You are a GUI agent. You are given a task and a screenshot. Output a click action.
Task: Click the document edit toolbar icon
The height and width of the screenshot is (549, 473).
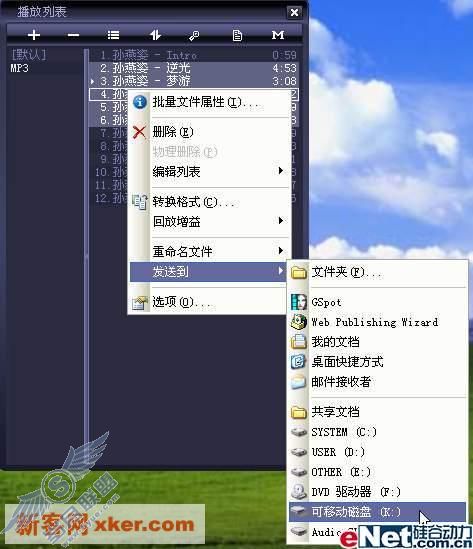pos(237,35)
